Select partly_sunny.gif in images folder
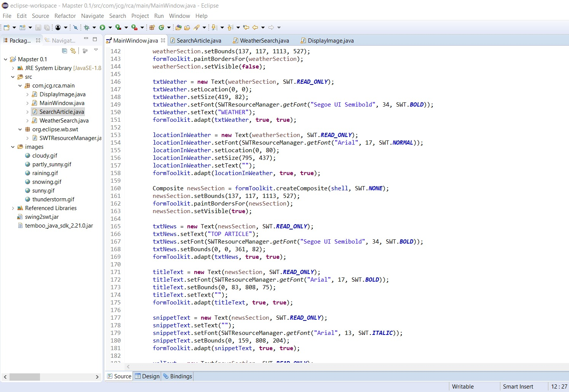Screen dimensions: 569x392 52,164
